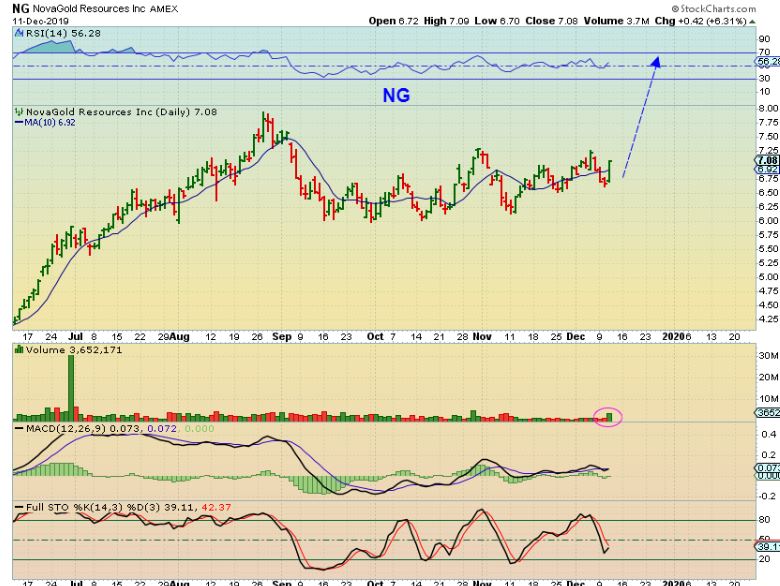
Task: Click the late-August price peak bar
Action: pos(265,126)
